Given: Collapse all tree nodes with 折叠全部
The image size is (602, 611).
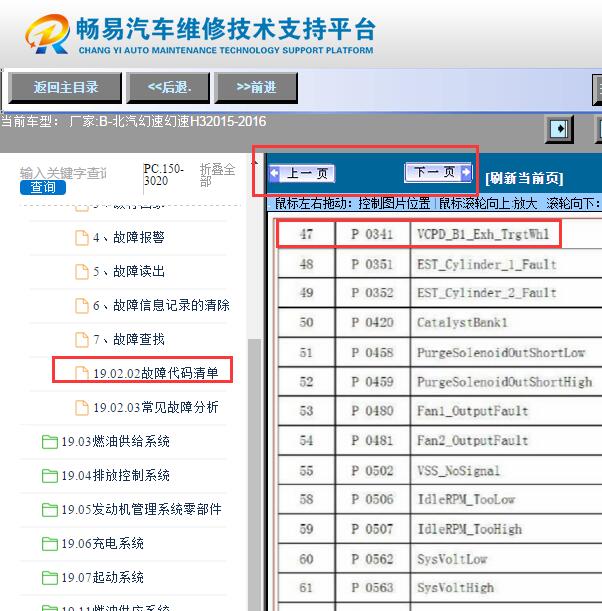Looking at the screenshot, I should click(217, 175).
